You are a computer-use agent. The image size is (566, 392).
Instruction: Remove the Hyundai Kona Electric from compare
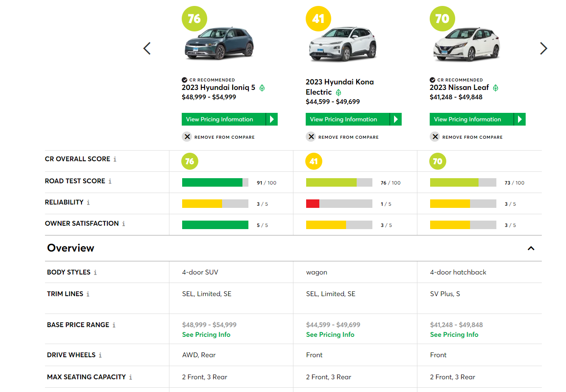point(311,137)
